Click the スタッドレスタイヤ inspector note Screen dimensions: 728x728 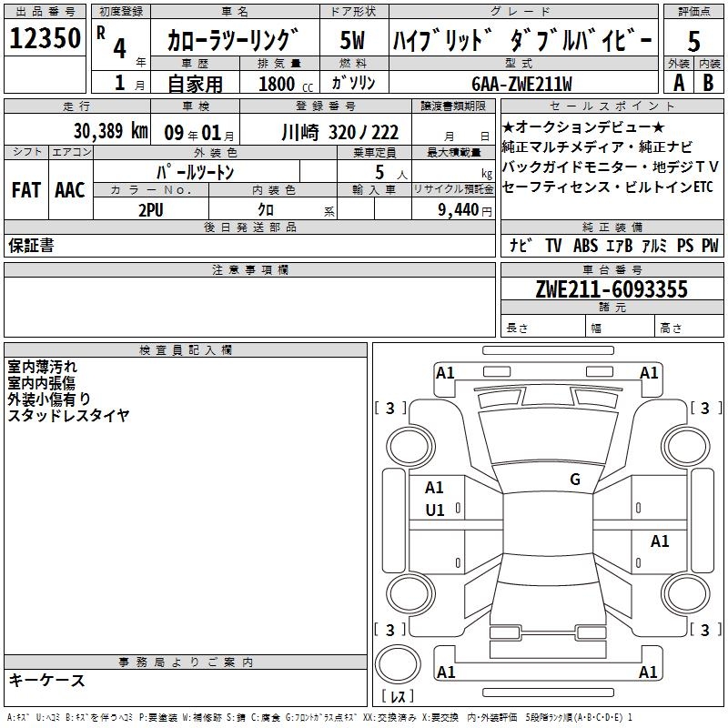point(69,416)
